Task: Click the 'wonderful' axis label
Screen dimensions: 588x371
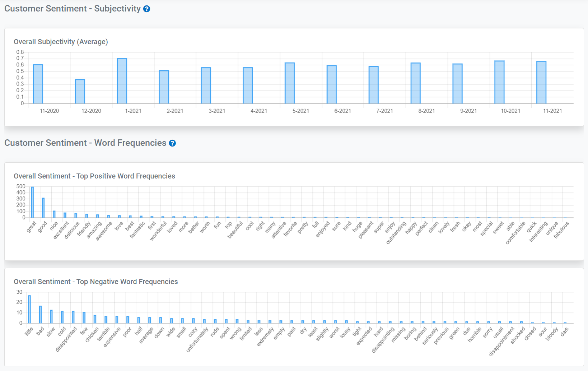Action: coord(158,231)
